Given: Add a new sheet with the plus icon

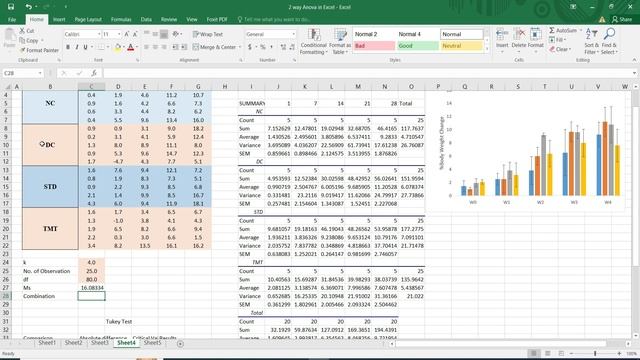Looking at the screenshot, I should click(180, 344).
